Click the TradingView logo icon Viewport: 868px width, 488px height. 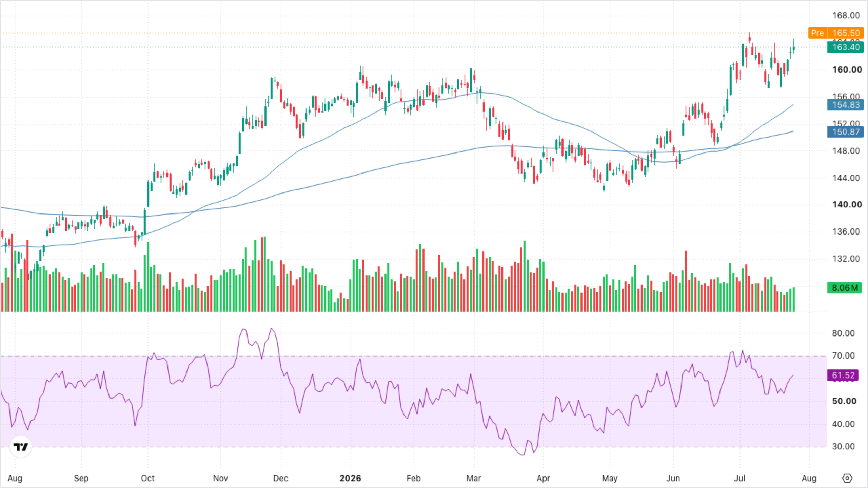coord(21,447)
